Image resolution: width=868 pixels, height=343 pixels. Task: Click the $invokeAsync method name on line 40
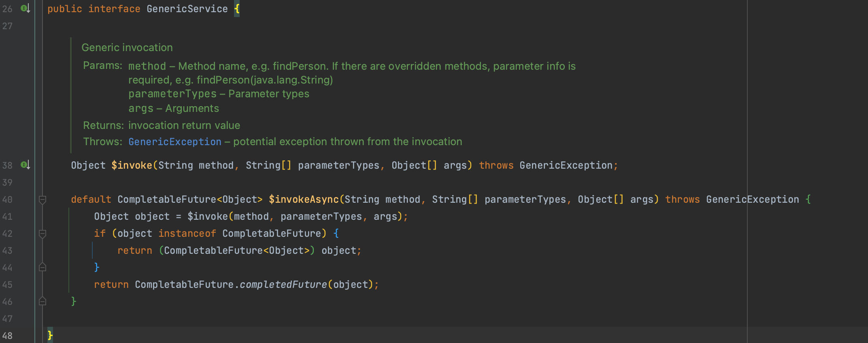[304, 199]
